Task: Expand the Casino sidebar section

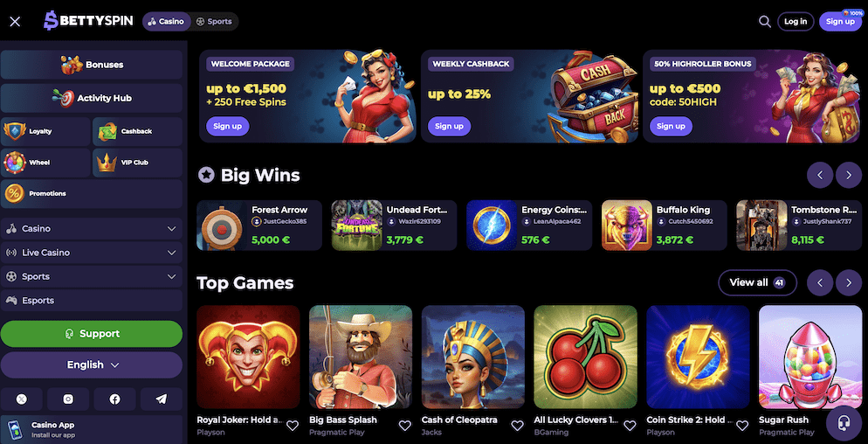Action: (92, 228)
